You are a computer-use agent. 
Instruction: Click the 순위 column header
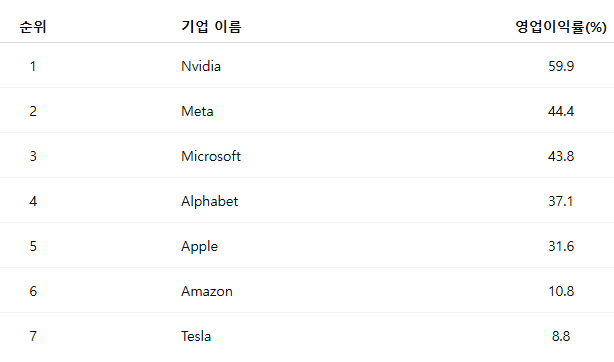click(33, 27)
